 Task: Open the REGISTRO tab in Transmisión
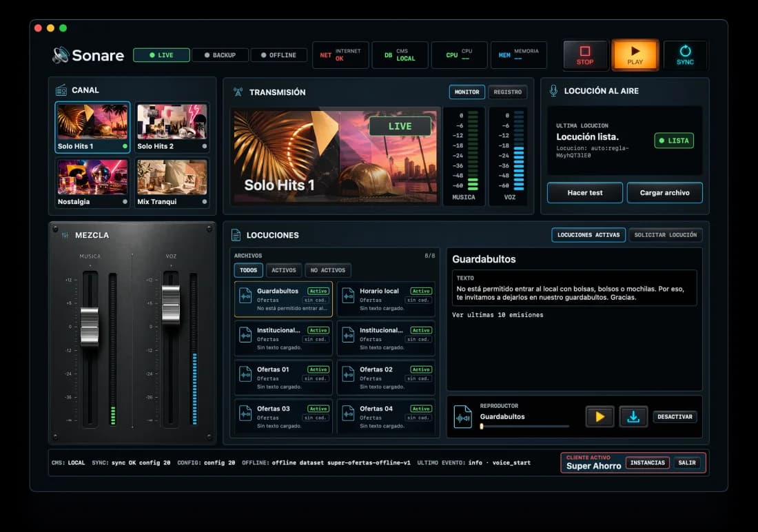[x=508, y=92]
